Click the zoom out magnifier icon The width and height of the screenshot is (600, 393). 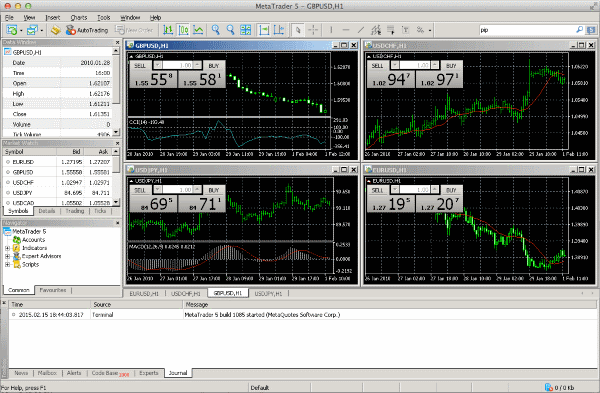coord(230,30)
